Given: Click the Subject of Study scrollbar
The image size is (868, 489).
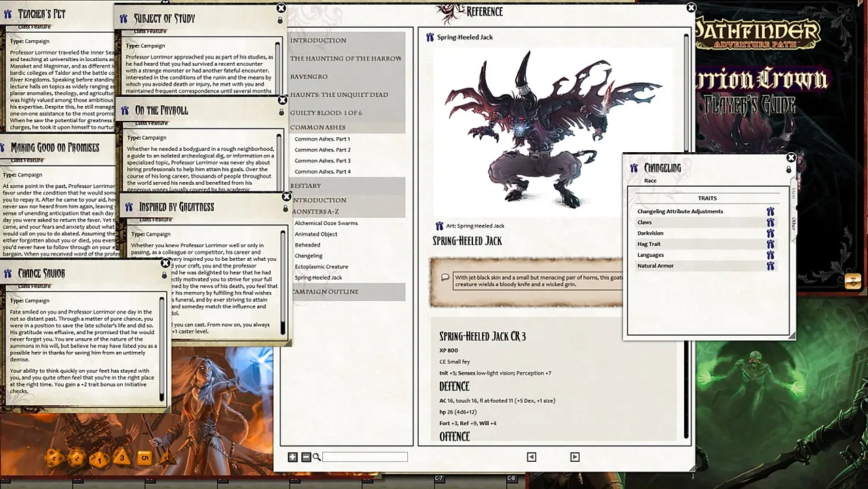Looking at the screenshot, I should click(x=278, y=68).
